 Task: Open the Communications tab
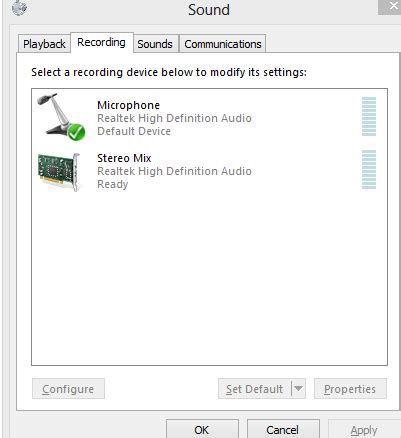pyautogui.click(x=223, y=44)
